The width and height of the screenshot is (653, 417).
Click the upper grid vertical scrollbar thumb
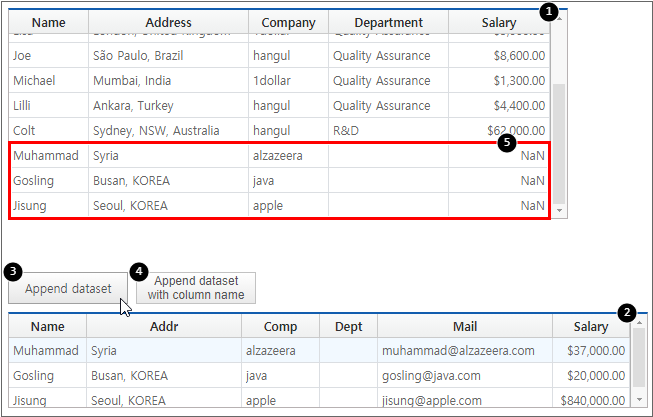[559, 140]
